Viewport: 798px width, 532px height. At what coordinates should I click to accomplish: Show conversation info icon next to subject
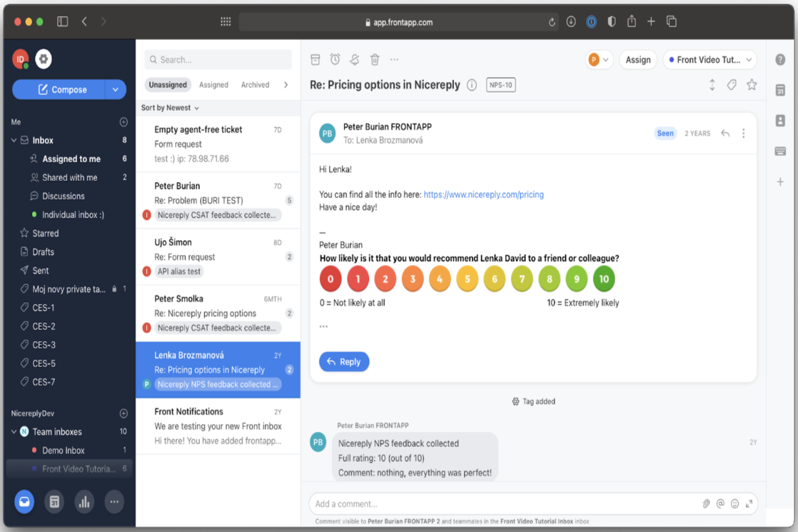[472, 85]
